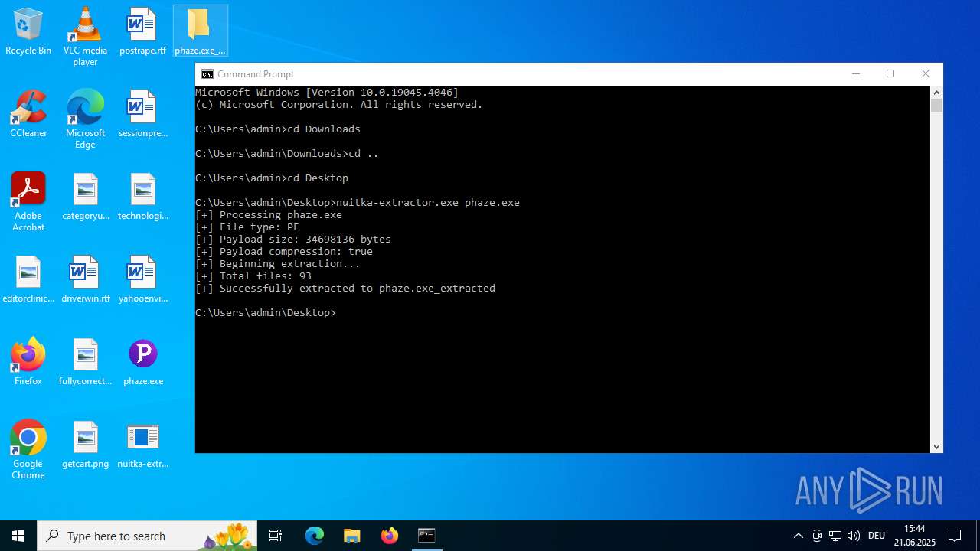The height and width of the screenshot is (551, 980).
Task: Show hidden system tray icons
Action: click(799, 536)
